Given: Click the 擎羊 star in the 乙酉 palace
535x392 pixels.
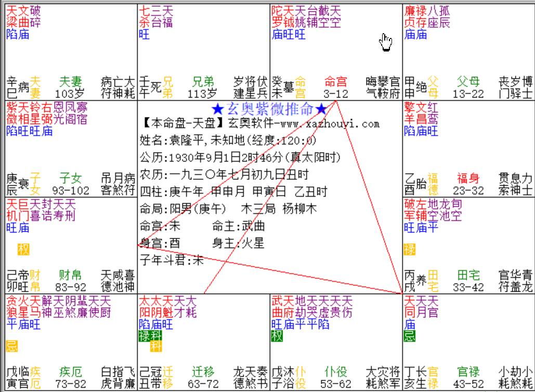Looking at the screenshot, I should [410, 113].
